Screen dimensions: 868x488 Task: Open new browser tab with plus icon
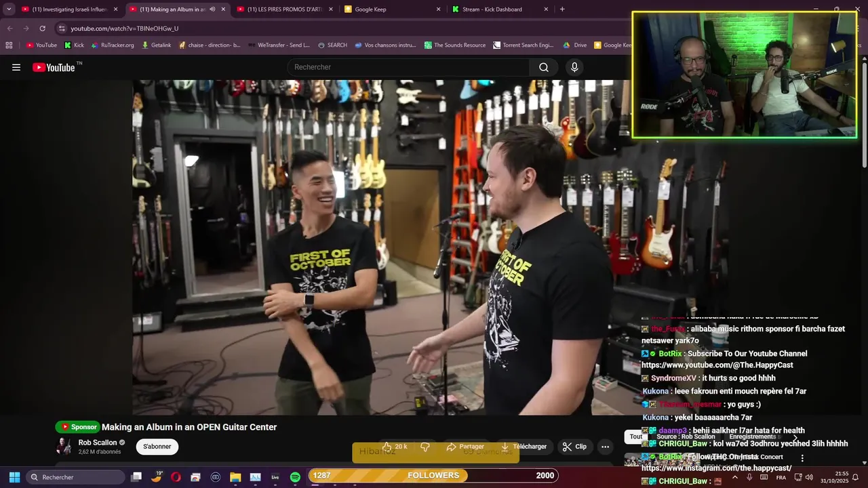point(562,9)
